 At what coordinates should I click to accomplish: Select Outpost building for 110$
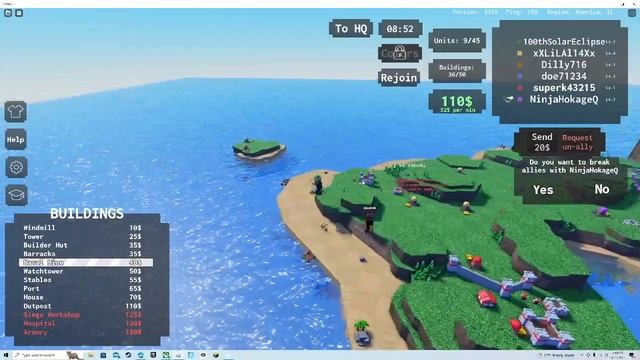(x=82, y=306)
